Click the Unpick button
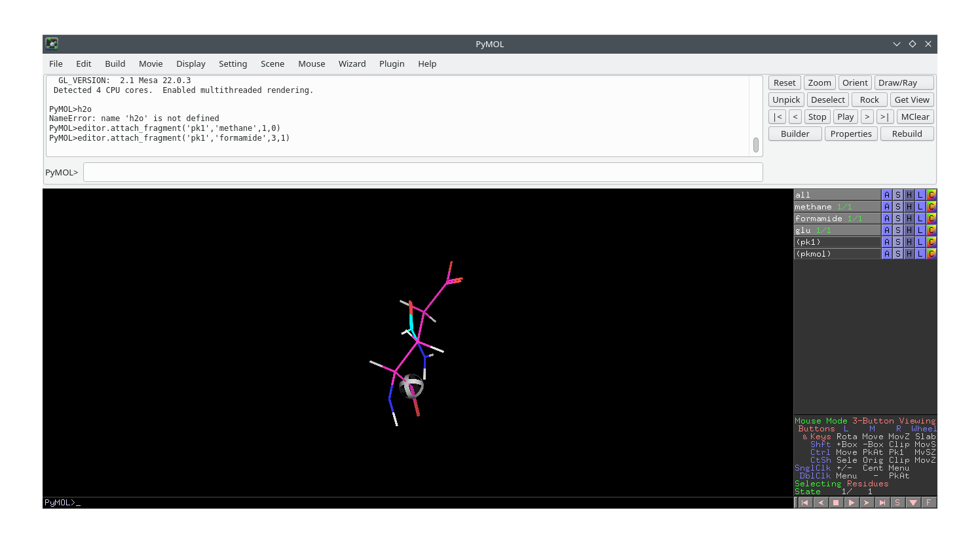Image resolution: width=980 pixels, height=559 pixels. pyautogui.click(x=786, y=99)
